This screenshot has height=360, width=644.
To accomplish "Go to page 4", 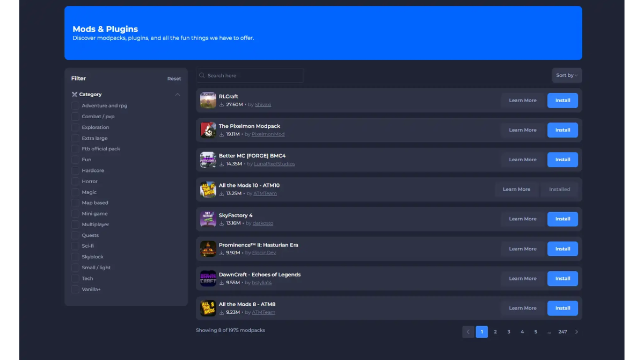I will point(522,332).
